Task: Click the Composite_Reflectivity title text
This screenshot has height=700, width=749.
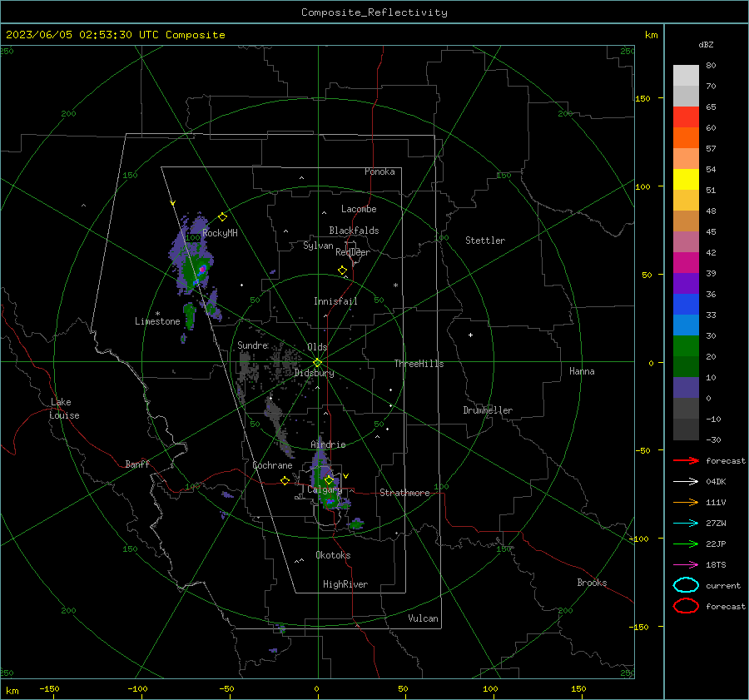Action: point(374,12)
